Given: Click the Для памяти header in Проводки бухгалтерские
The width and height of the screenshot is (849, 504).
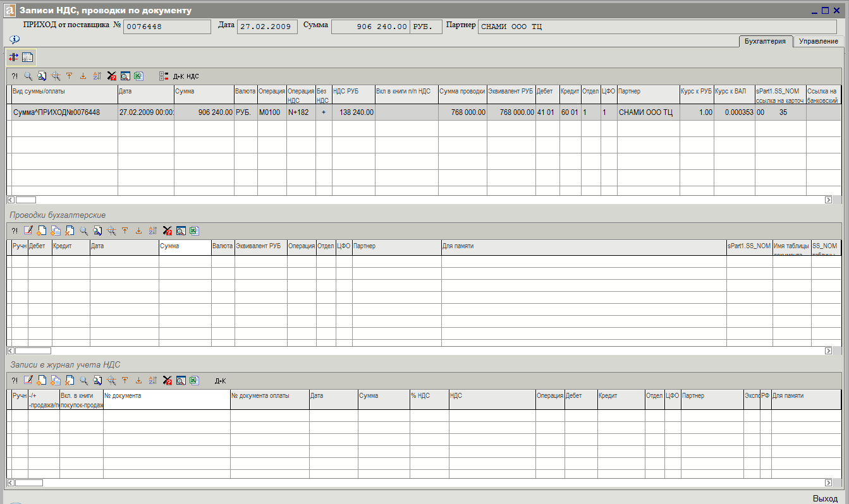Looking at the screenshot, I should [x=584, y=247].
